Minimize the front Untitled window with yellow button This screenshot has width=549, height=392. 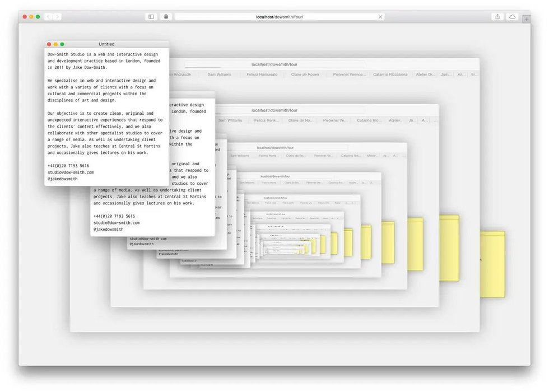pyautogui.click(x=55, y=44)
